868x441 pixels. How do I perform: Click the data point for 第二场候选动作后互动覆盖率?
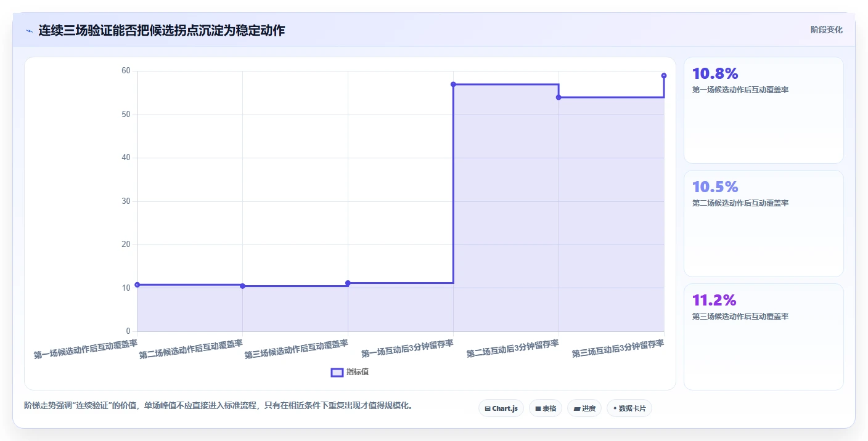(x=242, y=286)
